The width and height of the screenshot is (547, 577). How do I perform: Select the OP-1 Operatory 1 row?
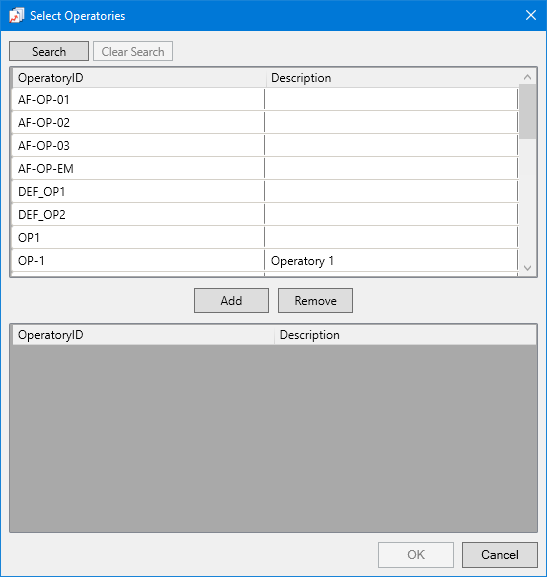point(265,261)
